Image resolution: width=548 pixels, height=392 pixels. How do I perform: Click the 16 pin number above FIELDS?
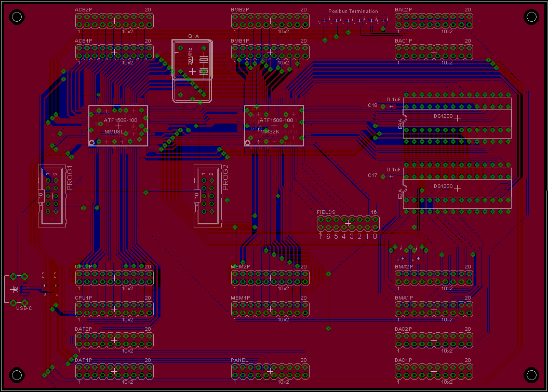coord(374,212)
